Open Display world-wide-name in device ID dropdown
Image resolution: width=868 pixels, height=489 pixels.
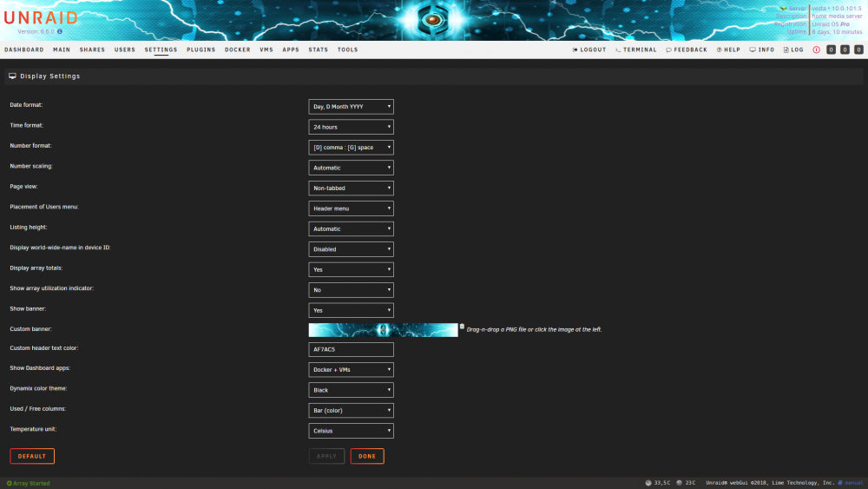(351, 249)
